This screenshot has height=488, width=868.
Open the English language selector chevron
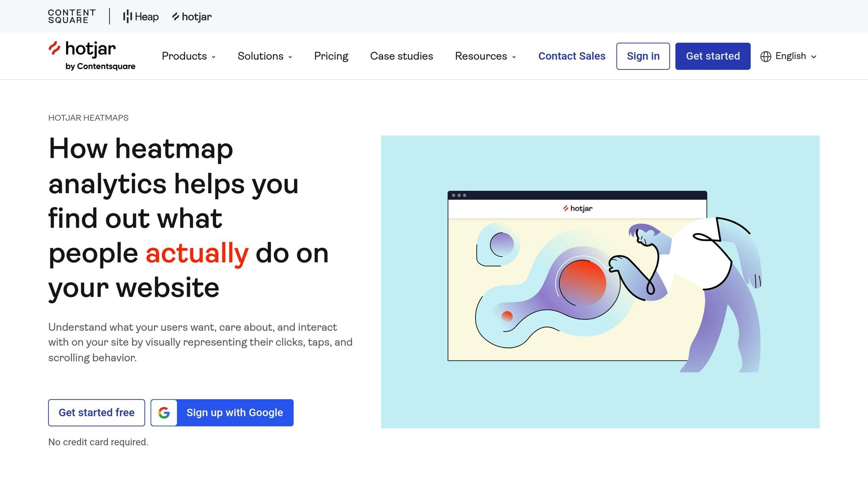(x=814, y=56)
